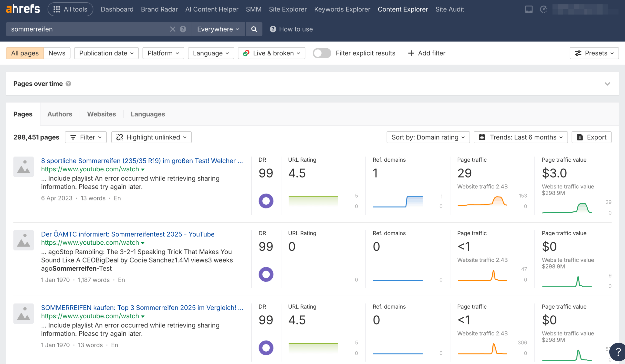Click the Live & broken status icon

[246, 53]
